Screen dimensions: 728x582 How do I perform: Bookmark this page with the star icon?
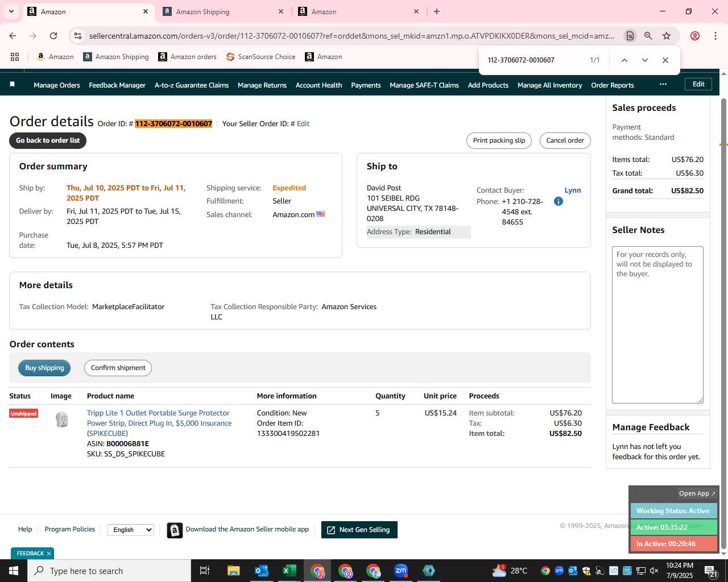point(667,36)
